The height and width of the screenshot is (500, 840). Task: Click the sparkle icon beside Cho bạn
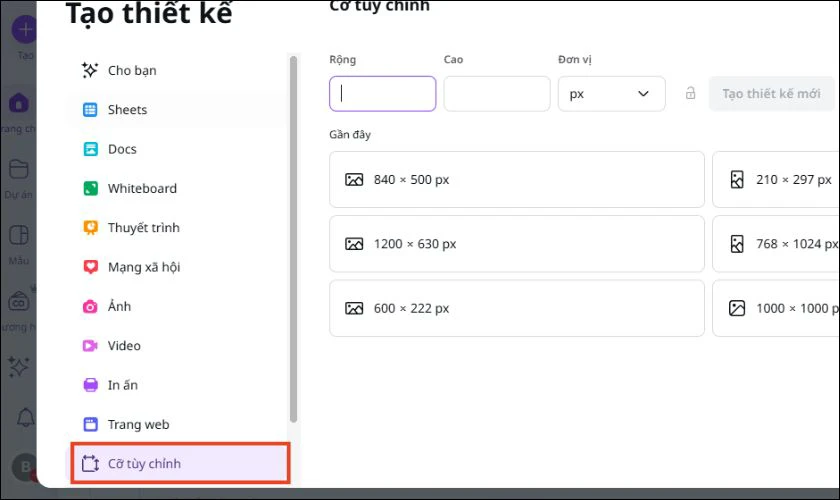(90, 70)
